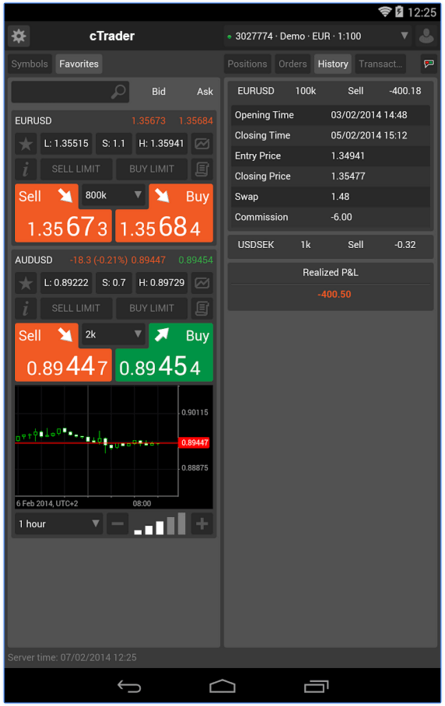Tap the battery status icon

click(x=399, y=12)
